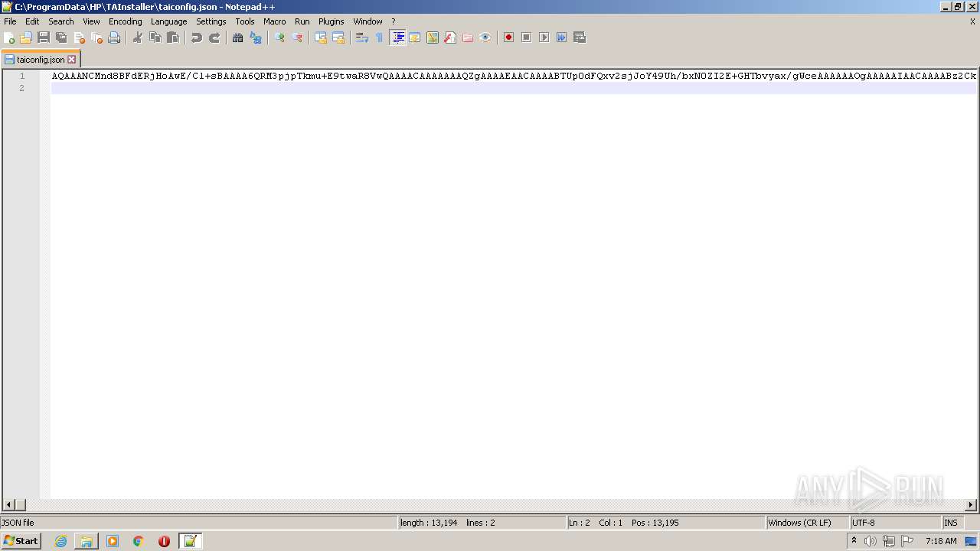The image size is (980, 551).
Task: Open the Settings menu
Action: point(211,21)
